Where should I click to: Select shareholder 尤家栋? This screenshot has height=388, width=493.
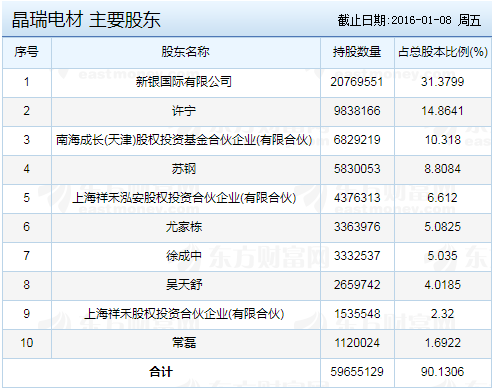pos(184,227)
